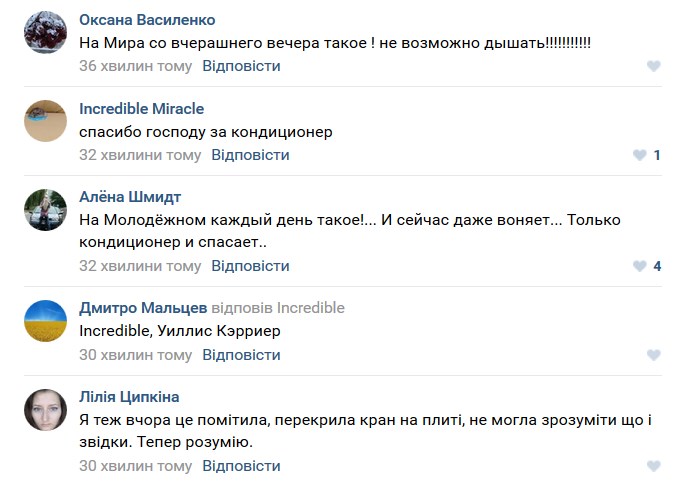Like Оксана Василенко's comment with heart
The image size is (686, 484).
(x=654, y=67)
